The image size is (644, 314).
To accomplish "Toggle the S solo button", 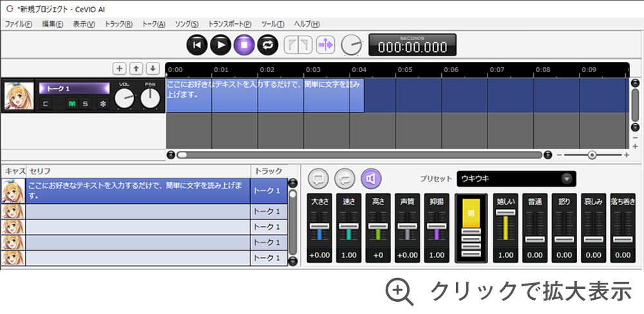I will click(85, 104).
